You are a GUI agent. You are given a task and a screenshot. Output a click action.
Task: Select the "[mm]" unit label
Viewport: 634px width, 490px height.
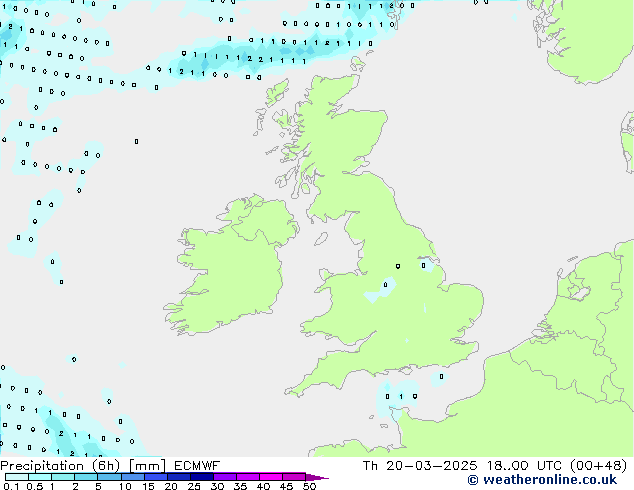pyautogui.click(x=148, y=466)
